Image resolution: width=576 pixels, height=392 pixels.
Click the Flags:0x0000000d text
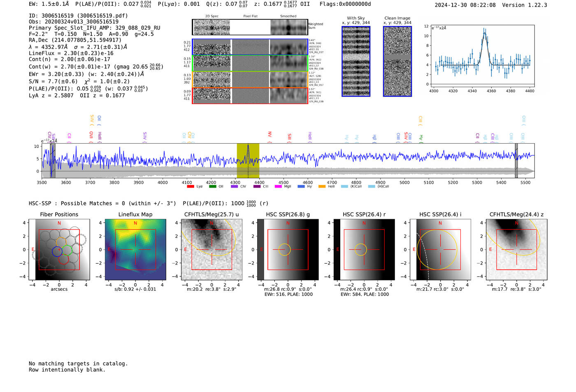click(345, 4)
